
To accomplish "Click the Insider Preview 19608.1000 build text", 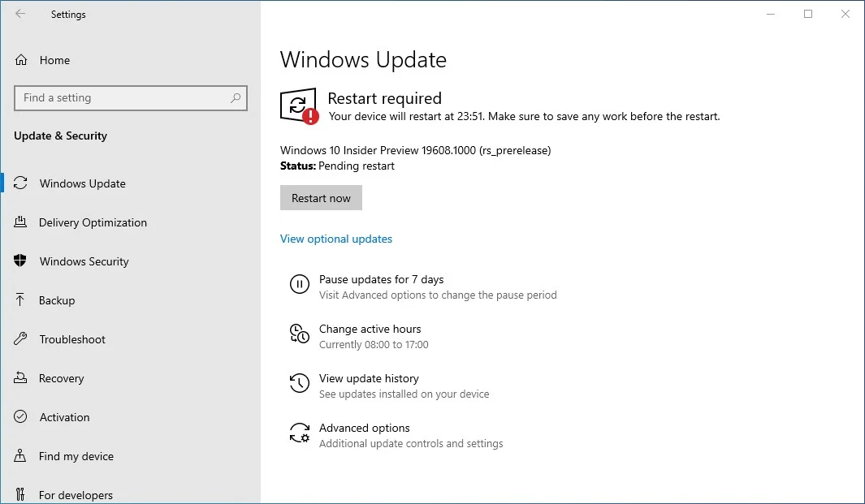I will click(415, 150).
